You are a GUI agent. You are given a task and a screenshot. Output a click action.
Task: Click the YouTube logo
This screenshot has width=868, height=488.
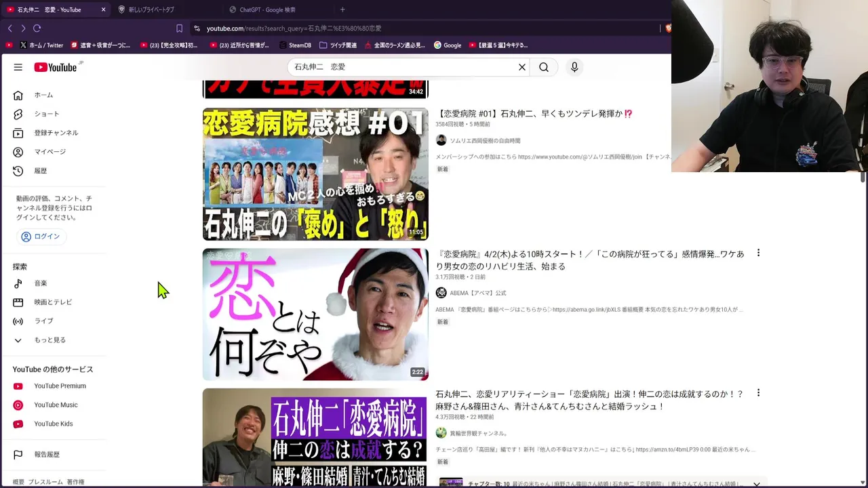point(57,67)
